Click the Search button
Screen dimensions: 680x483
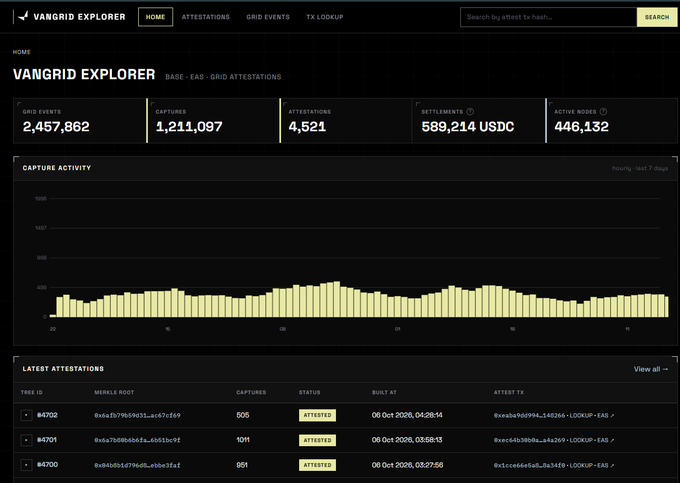point(657,17)
